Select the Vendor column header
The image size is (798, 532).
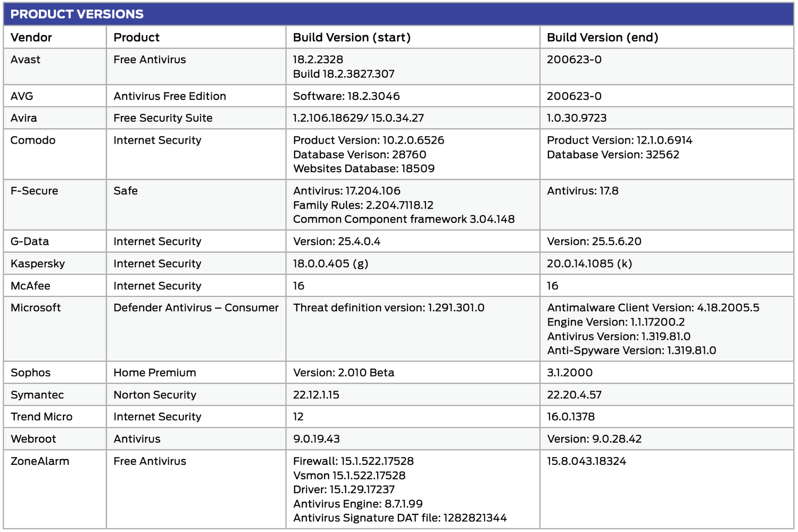(x=31, y=37)
